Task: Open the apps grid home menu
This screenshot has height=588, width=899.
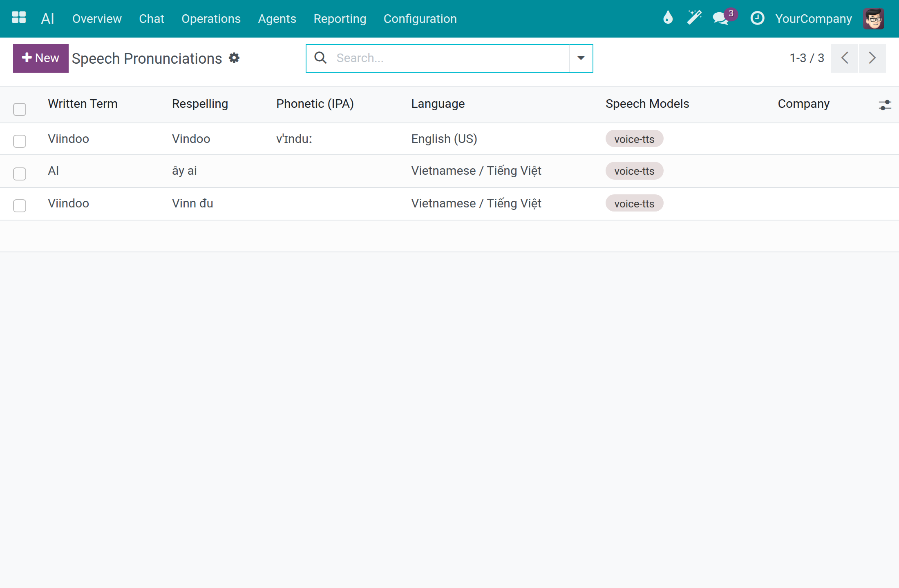Action: coord(19,18)
